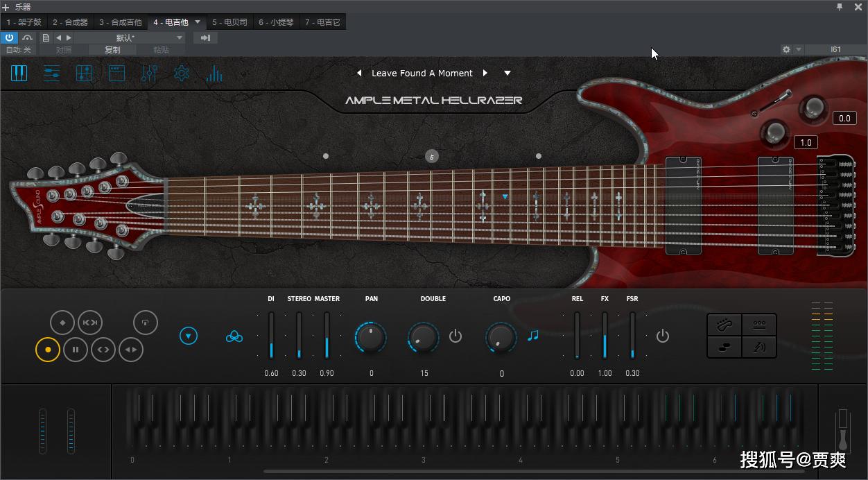This screenshot has height=480, width=868.
Task: Open the mixer icon with three sliders
Action: [149, 73]
